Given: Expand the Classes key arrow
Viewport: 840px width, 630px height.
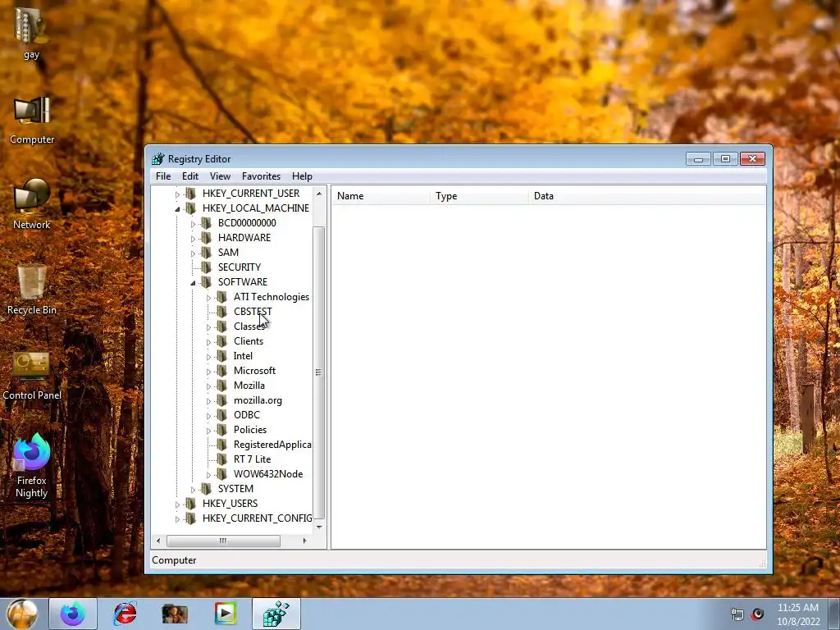Looking at the screenshot, I should point(208,327).
